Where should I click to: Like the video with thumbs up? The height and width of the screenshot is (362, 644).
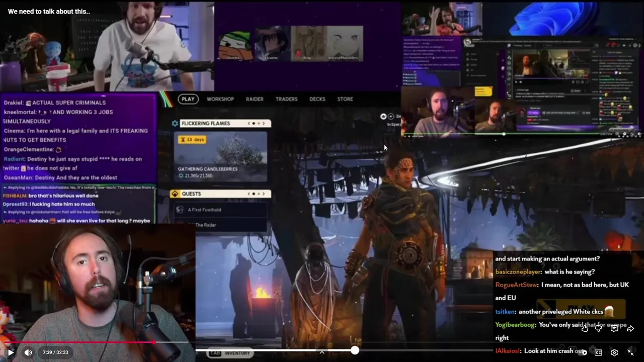pyautogui.click(x=585, y=328)
